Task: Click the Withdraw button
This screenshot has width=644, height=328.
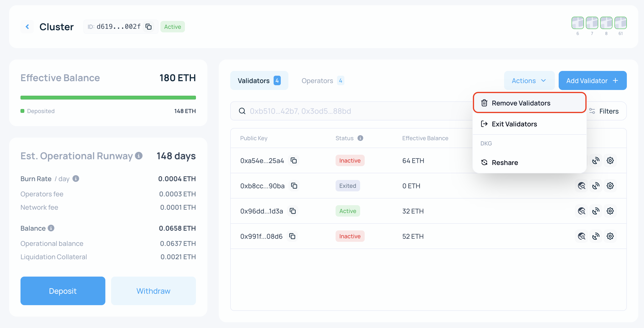Action: click(x=153, y=291)
